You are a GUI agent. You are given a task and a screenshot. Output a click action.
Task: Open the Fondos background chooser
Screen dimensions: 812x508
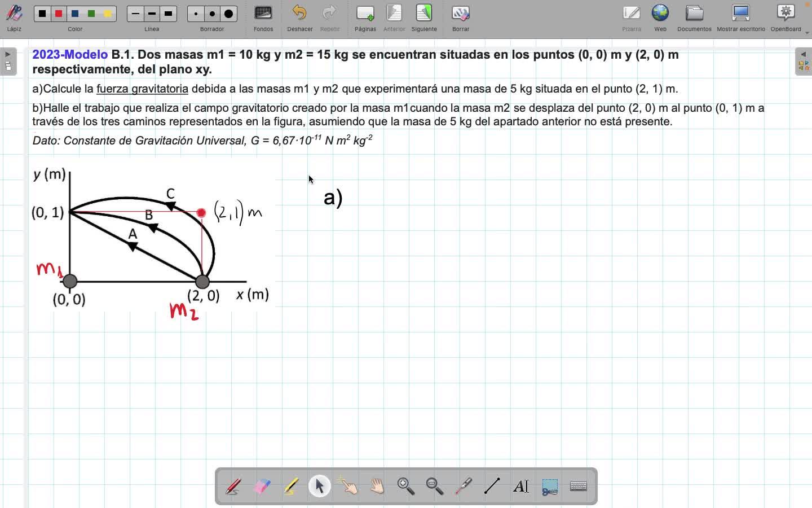coord(263,17)
